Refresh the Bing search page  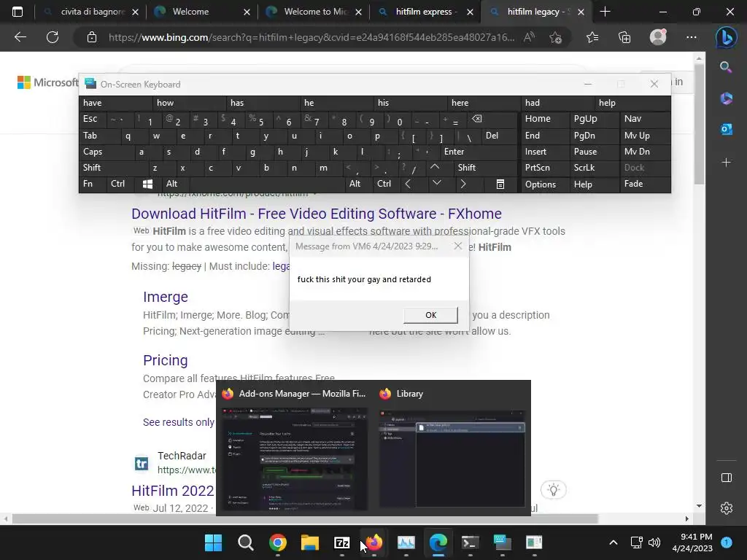click(53, 37)
